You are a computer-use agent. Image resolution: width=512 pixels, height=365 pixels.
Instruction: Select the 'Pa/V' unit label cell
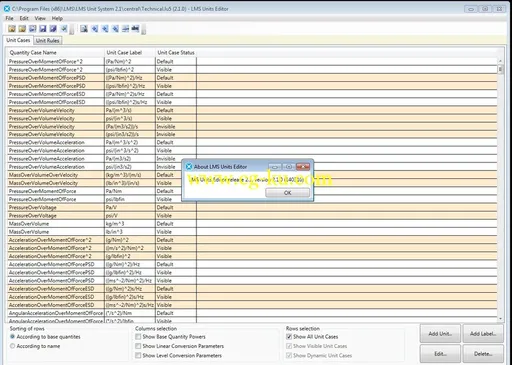pos(130,208)
